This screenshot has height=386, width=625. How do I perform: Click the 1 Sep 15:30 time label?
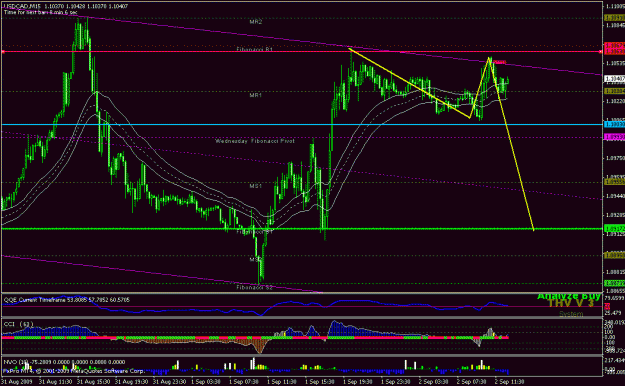[x=320, y=382]
